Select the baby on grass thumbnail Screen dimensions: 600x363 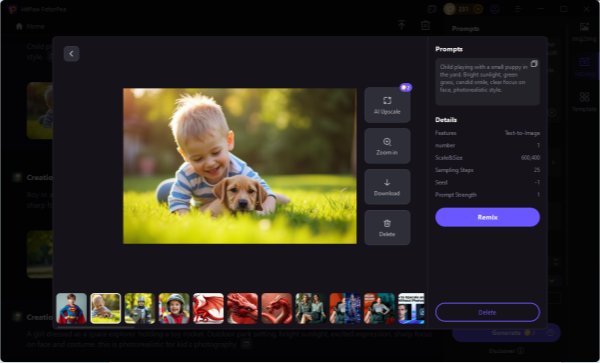pos(106,309)
